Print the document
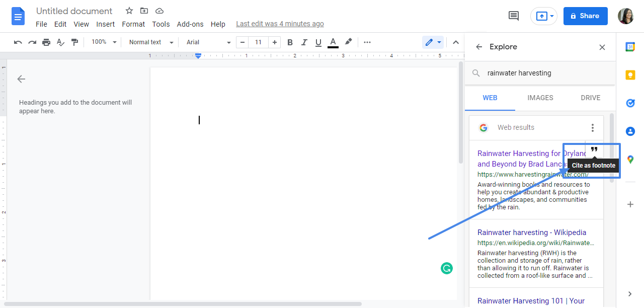 (x=46, y=42)
